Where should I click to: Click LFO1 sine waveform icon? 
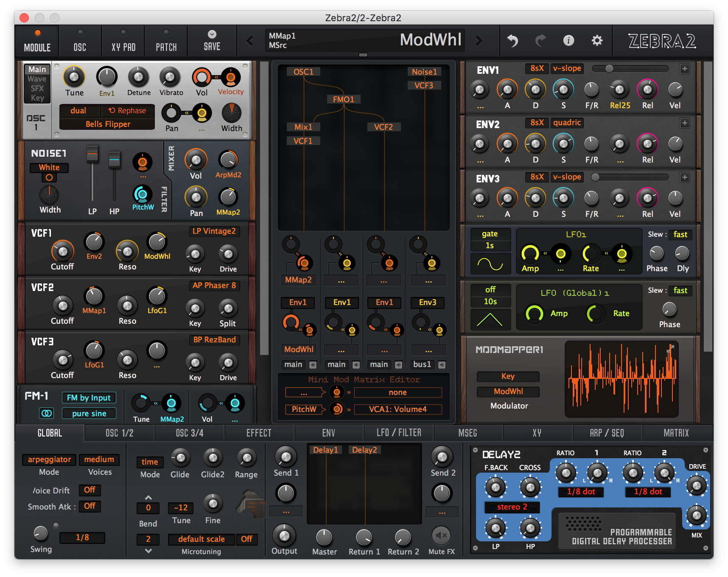click(x=490, y=264)
